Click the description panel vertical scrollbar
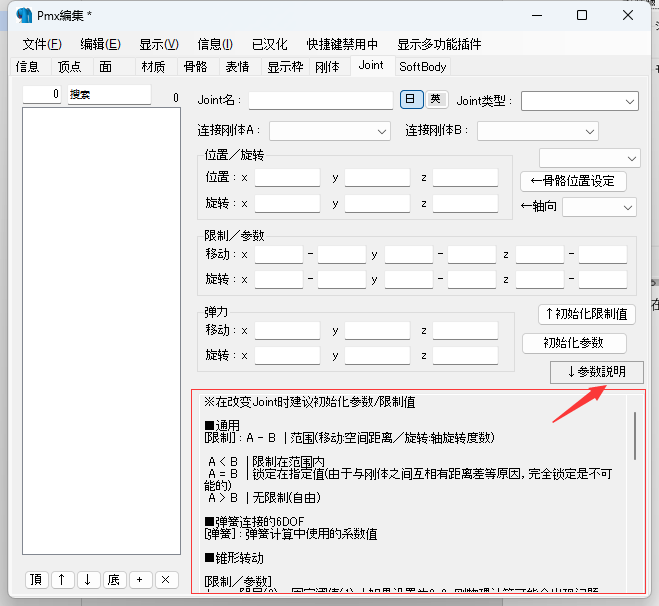Viewport: 659px width, 606px height. point(635,436)
